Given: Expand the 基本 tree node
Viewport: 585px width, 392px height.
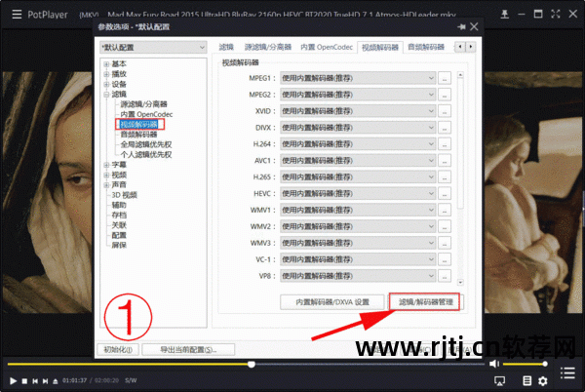Looking at the screenshot, I should click(106, 64).
